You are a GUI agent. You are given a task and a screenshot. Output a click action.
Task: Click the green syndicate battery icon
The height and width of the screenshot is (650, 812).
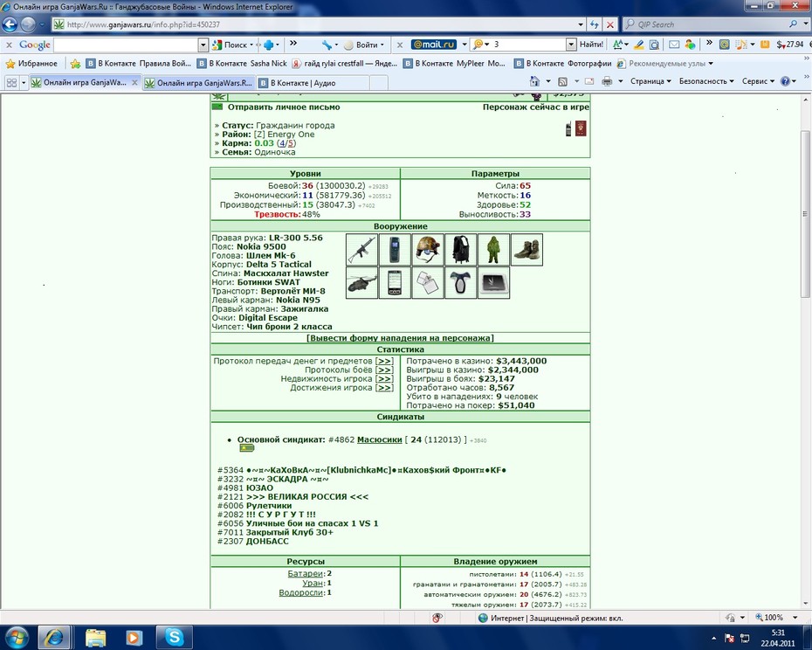click(x=246, y=448)
